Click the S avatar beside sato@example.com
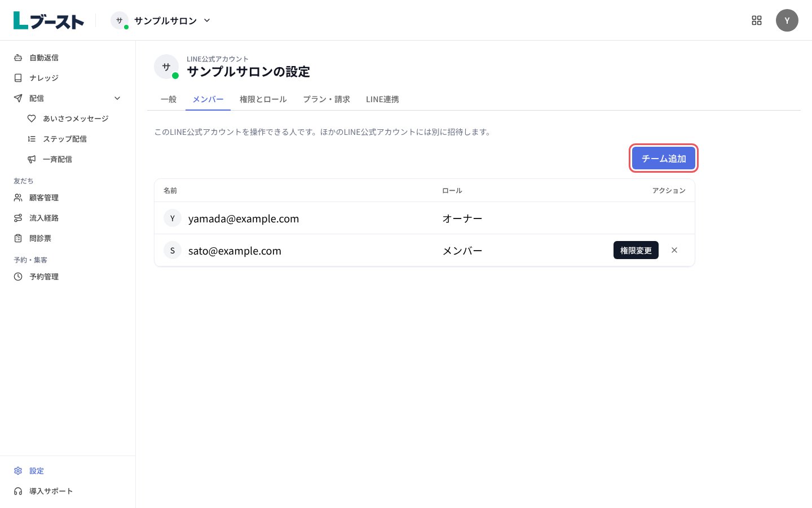Screen dimensions: 812x508 [173, 250]
